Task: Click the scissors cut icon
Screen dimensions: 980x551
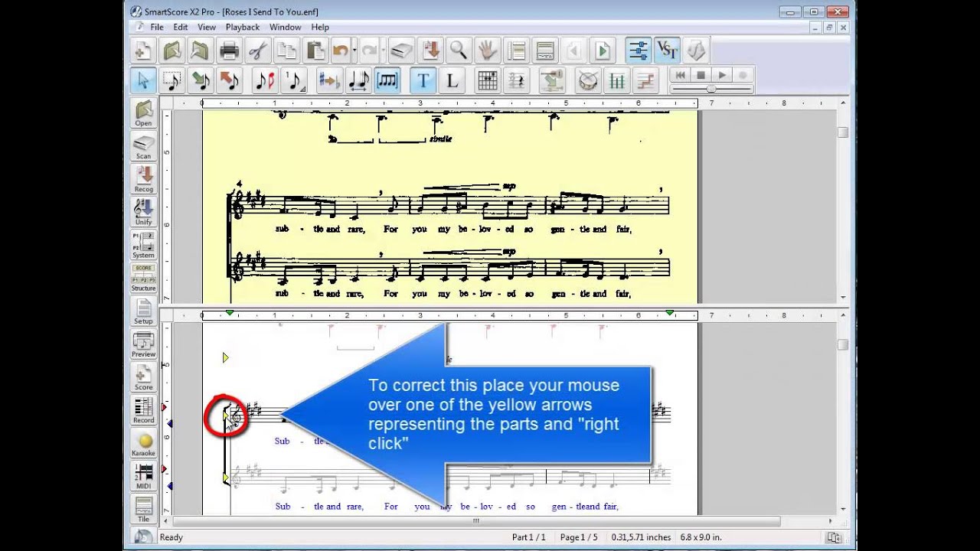Action: pos(258,51)
